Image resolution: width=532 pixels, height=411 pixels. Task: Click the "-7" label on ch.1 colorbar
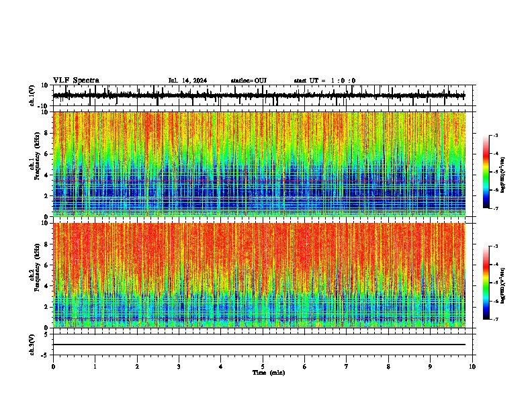[x=495, y=209]
